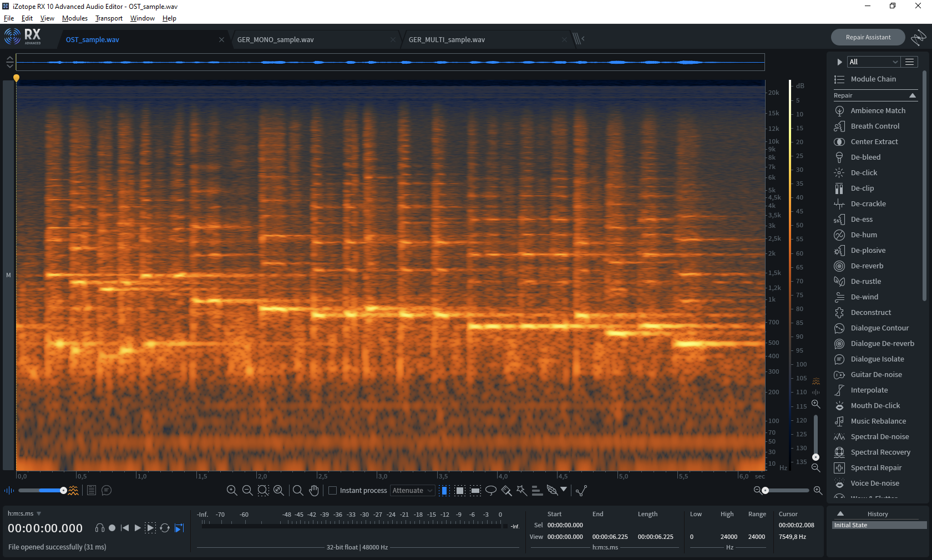Open the Ambience Match module

(x=878, y=110)
